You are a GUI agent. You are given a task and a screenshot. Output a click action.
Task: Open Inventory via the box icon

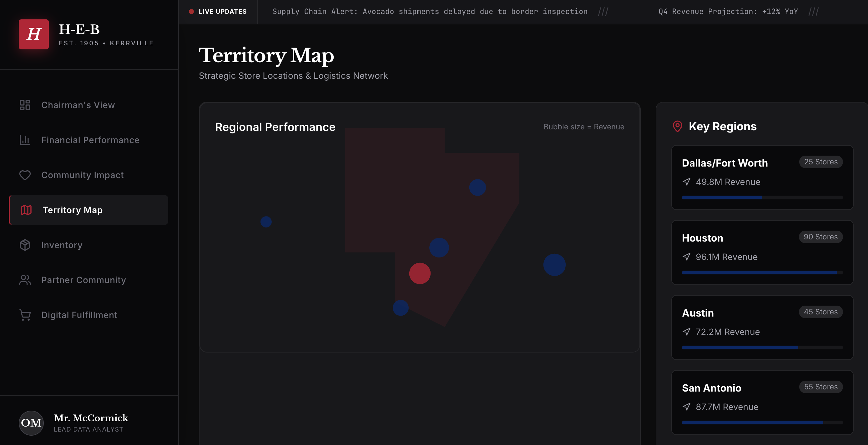(25, 245)
